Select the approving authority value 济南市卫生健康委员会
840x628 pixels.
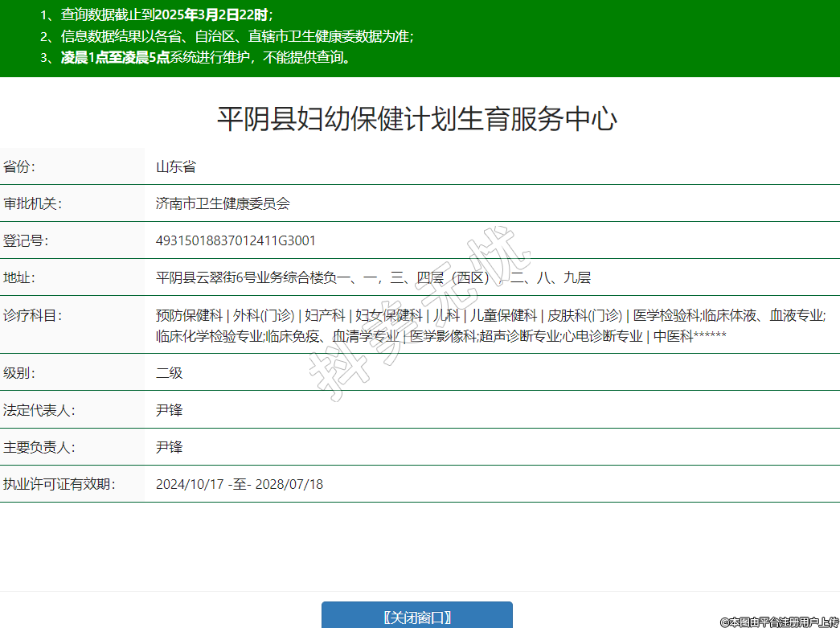click(223, 204)
